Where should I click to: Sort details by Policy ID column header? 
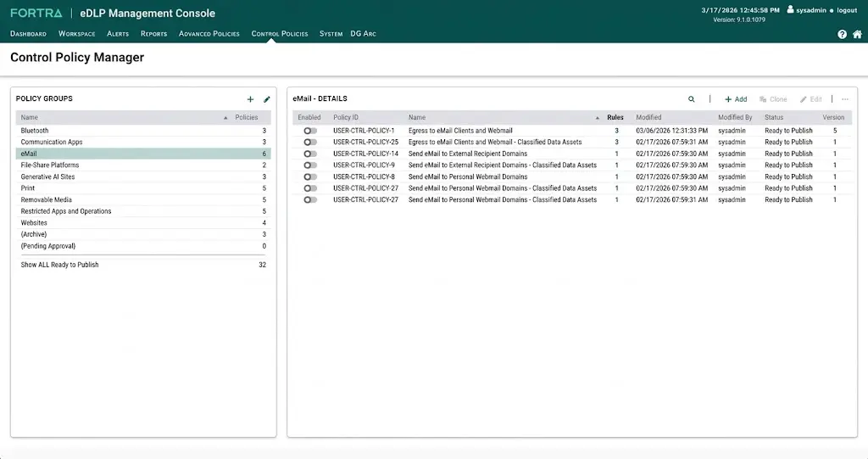(x=346, y=118)
